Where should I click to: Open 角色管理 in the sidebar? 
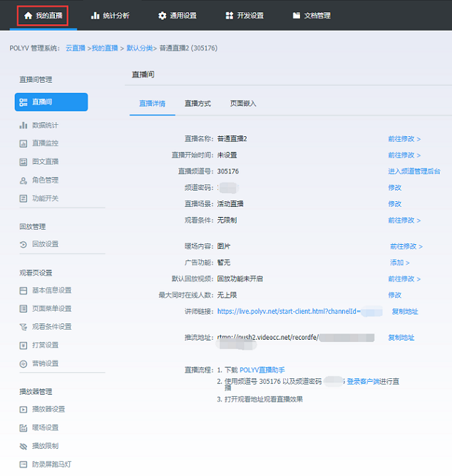45,180
